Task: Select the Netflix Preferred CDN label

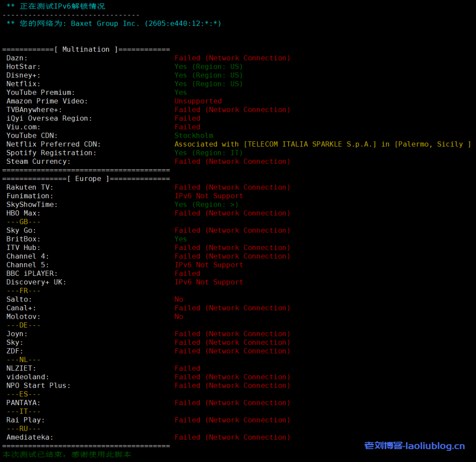Action: pyautogui.click(x=53, y=144)
